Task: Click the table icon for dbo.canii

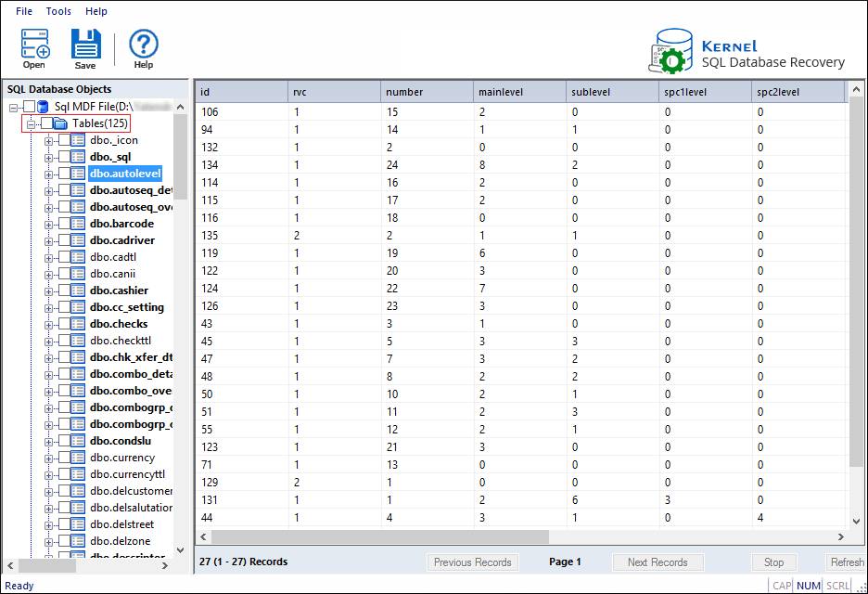Action: pos(78,274)
